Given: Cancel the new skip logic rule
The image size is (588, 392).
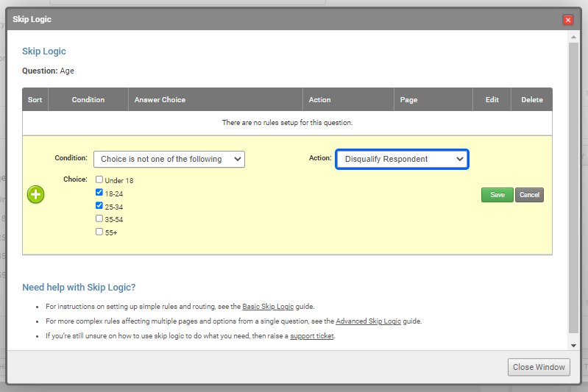Looking at the screenshot, I should click(529, 195).
